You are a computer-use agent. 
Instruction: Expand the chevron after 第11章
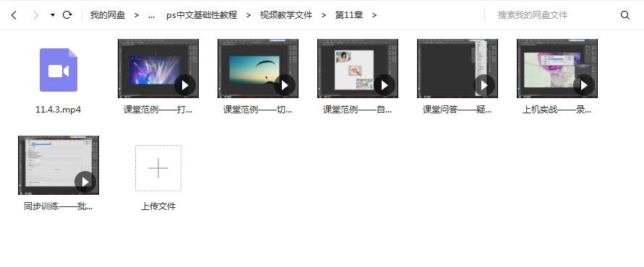pyautogui.click(x=374, y=15)
